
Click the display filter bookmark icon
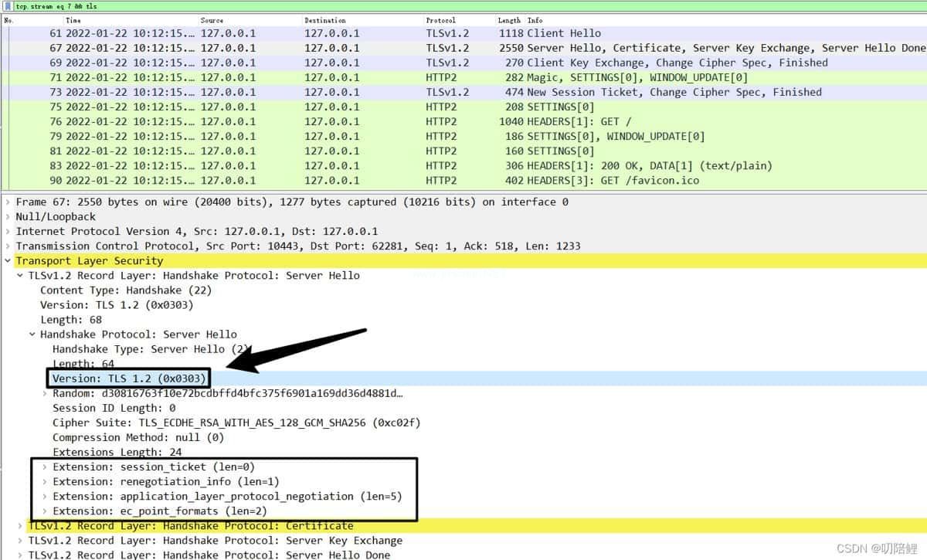point(8,5)
